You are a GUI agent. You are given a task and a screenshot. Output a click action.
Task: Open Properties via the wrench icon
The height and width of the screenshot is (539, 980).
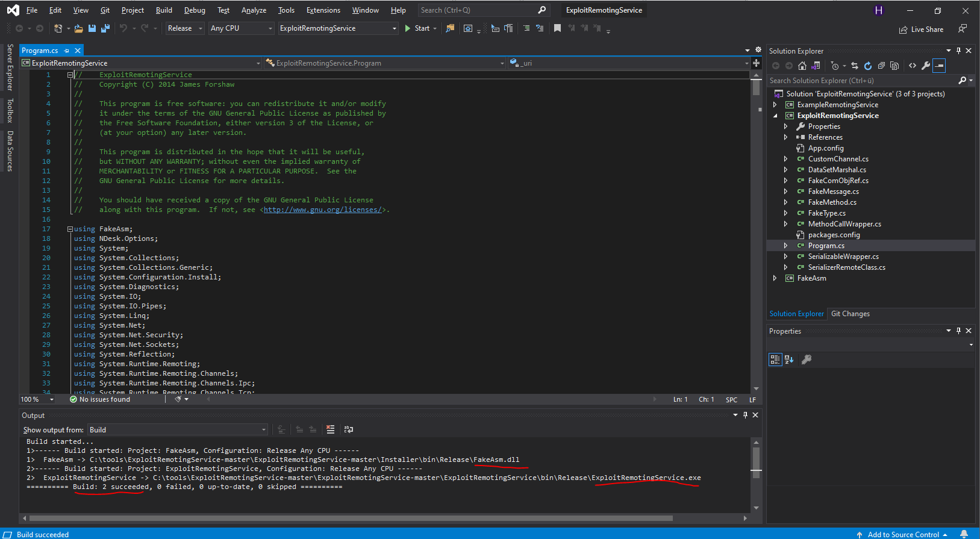(926, 66)
